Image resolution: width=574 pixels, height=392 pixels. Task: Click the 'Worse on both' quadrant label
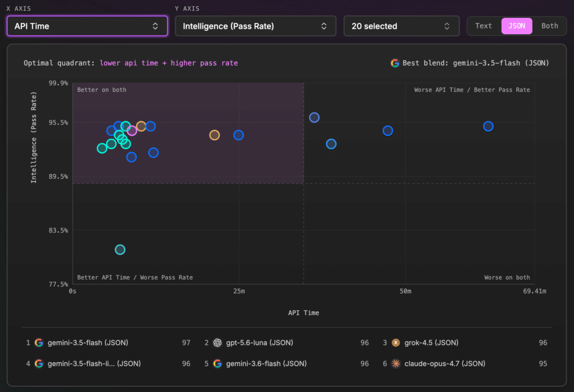click(x=507, y=278)
